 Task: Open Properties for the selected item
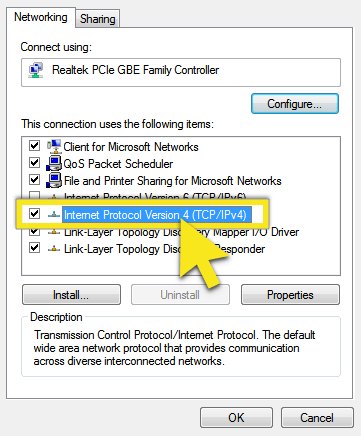(x=290, y=295)
